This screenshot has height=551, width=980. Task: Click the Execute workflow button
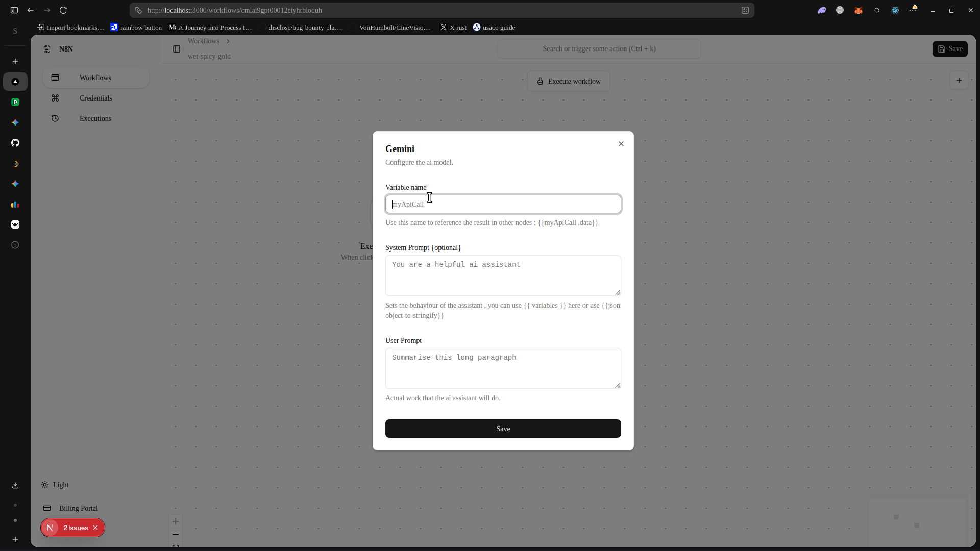point(568,81)
